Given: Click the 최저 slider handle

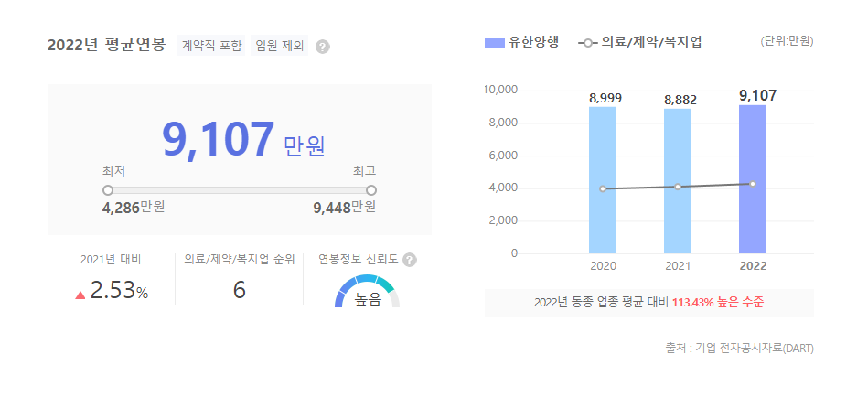Looking at the screenshot, I should [108, 190].
